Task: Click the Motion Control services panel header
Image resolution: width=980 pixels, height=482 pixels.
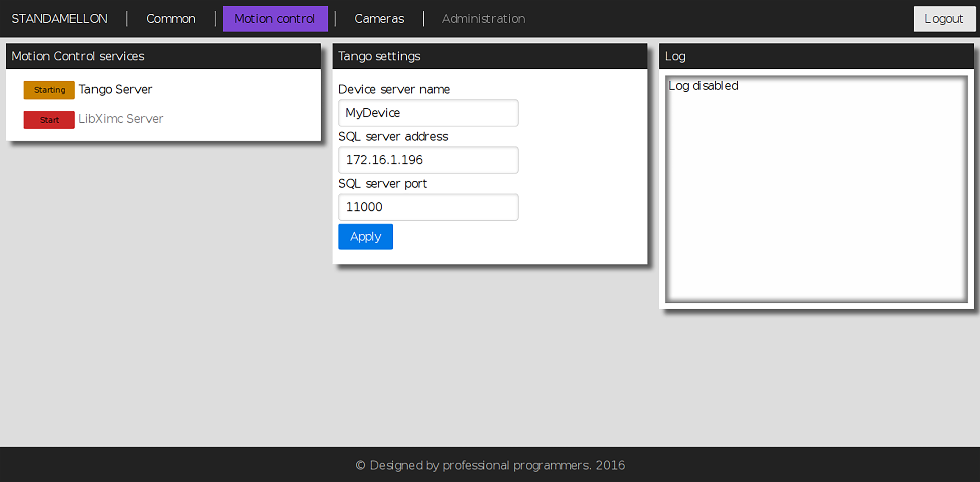Action: [x=163, y=56]
